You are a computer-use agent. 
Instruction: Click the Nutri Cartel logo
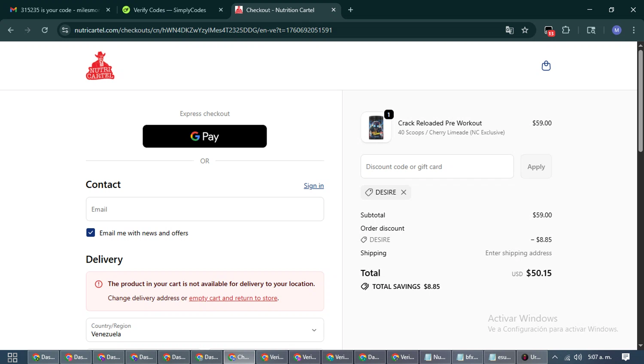[x=100, y=66]
